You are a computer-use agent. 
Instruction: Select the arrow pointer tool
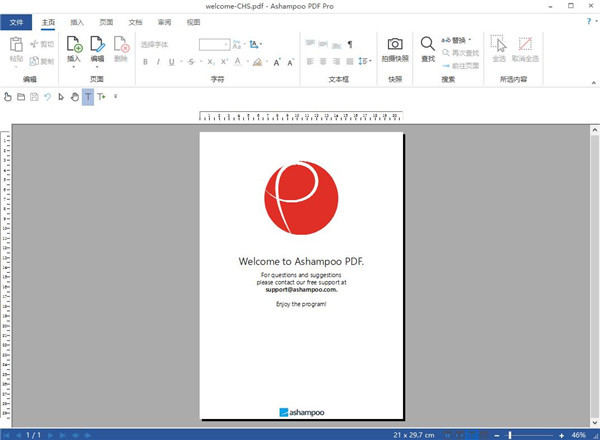[60, 97]
